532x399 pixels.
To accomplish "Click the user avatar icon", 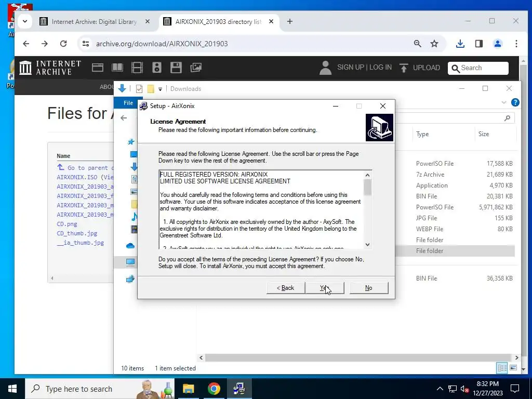I will pyautogui.click(x=325, y=68).
